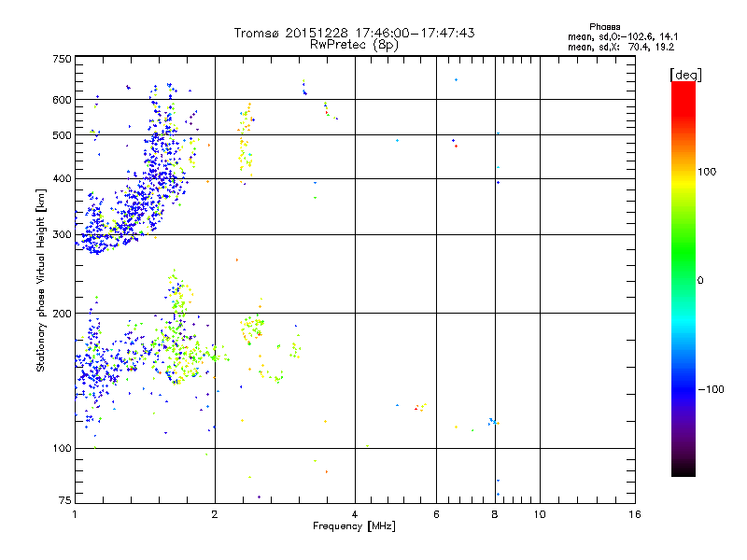Click the phase colorbar gradient
This screenshot has width=747, height=560.
684,278
